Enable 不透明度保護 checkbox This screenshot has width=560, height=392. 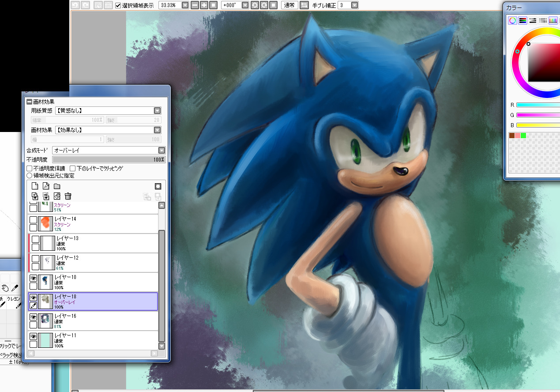(x=30, y=168)
